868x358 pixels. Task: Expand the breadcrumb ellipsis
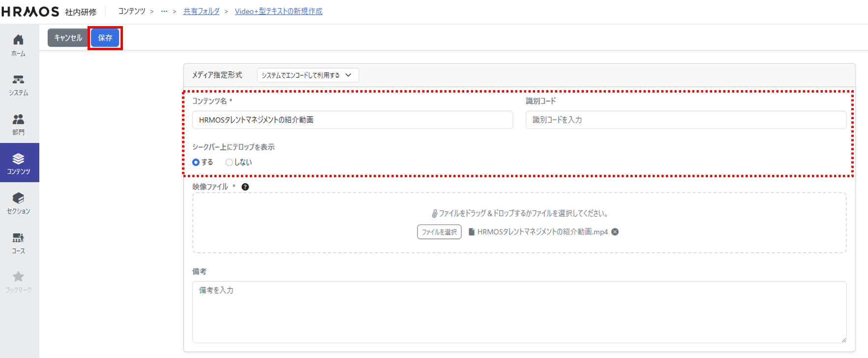[x=164, y=11]
